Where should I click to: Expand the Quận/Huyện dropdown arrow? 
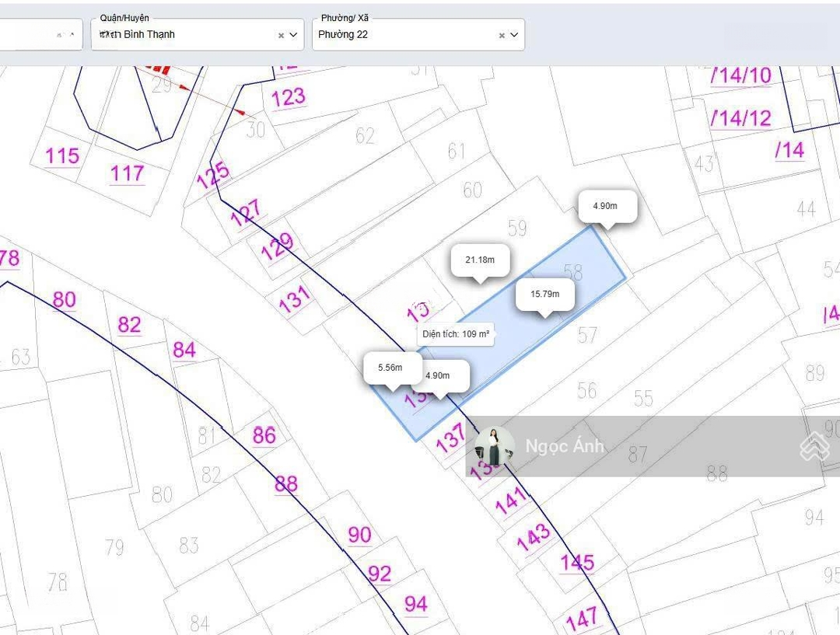coord(294,35)
